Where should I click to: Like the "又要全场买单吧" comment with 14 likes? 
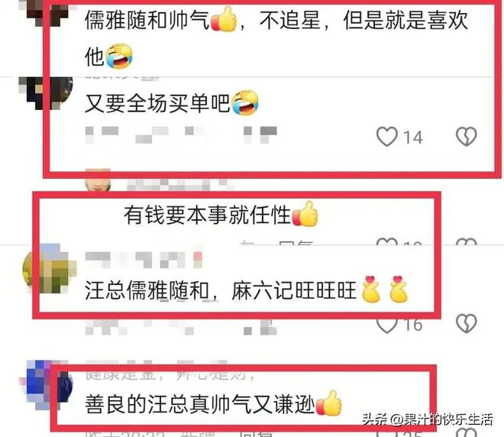pos(387,137)
